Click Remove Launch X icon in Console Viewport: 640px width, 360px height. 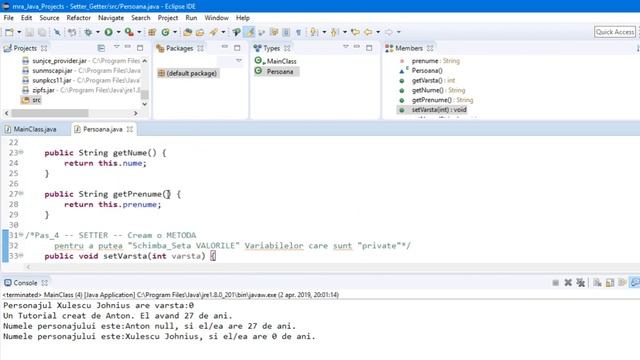(x=568, y=283)
